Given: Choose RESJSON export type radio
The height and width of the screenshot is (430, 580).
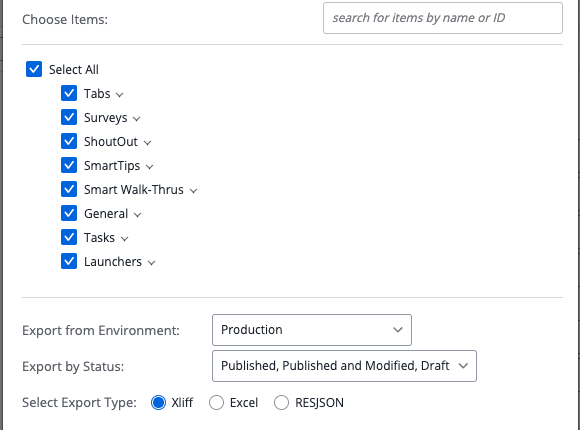Looking at the screenshot, I should [281, 403].
